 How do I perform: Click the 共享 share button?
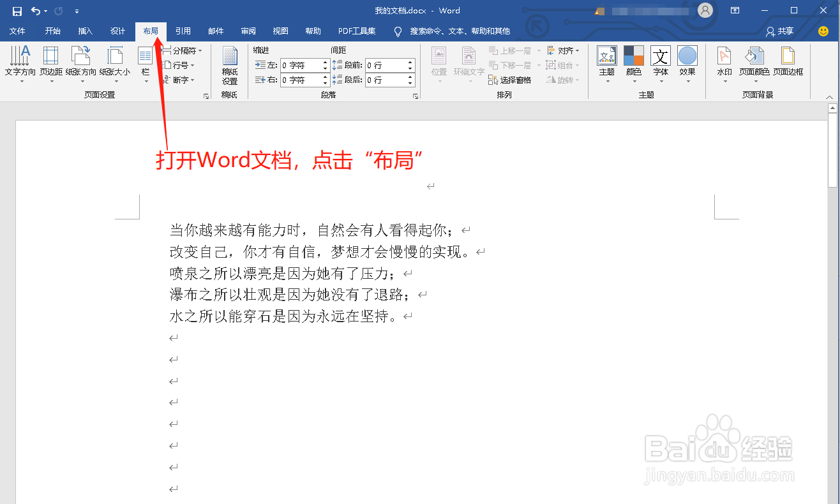click(780, 31)
